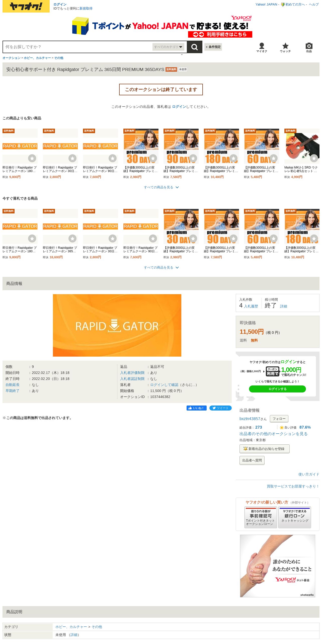Open the Maikai MKU-1 ukulele thumbnail
This screenshot has width=322, height=644.
pyautogui.click(x=302, y=146)
